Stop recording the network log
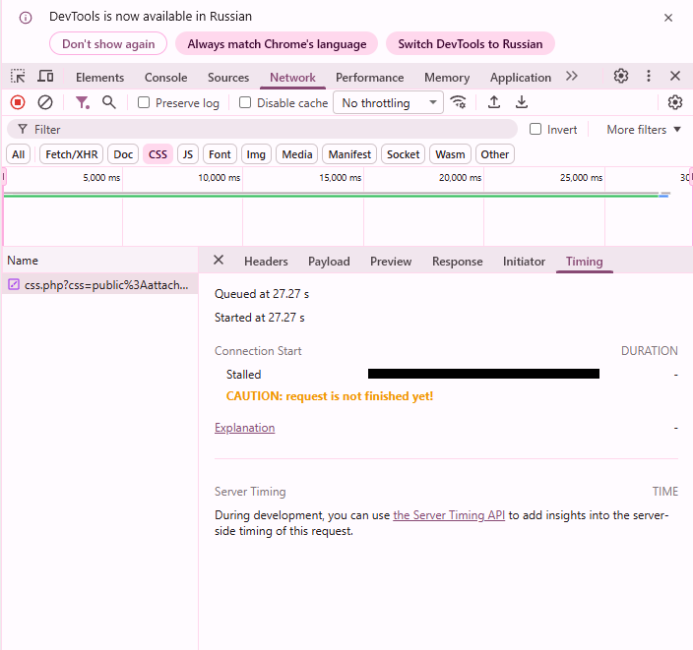This screenshot has width=693, height=650. [18, 103]
